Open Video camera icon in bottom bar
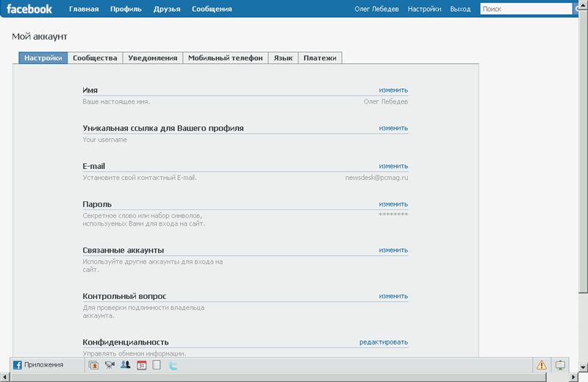This screenshot has height=382, width=588. (x=110, y=364)
